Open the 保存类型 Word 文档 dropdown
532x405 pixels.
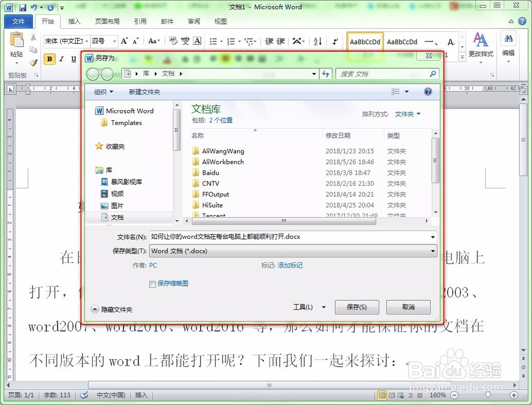tap(293, 251)
